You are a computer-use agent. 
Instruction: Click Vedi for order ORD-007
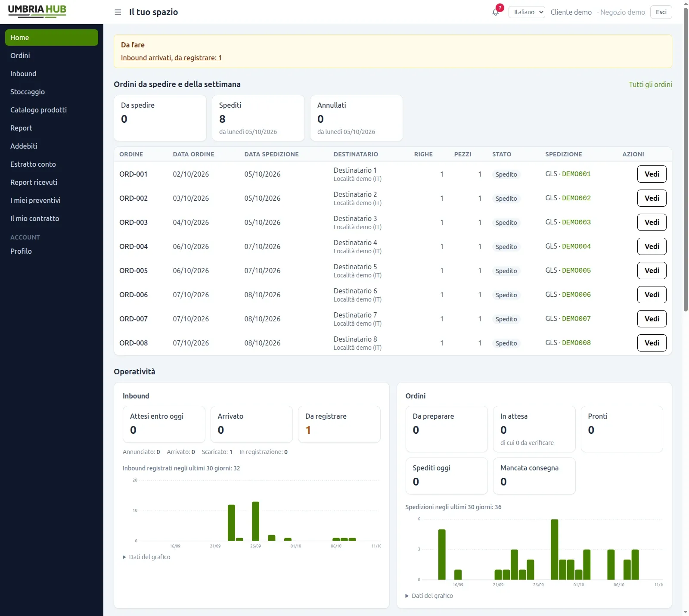pyautogui.click(x=652, y=319)
